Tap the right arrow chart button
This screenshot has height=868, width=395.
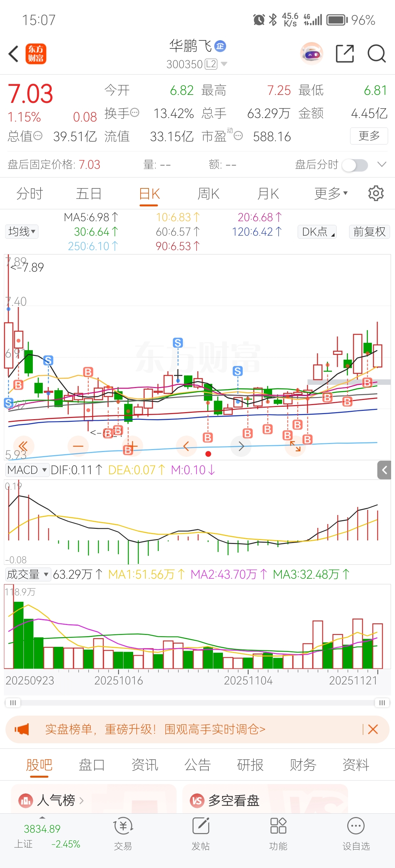click(x=241, y=447)
